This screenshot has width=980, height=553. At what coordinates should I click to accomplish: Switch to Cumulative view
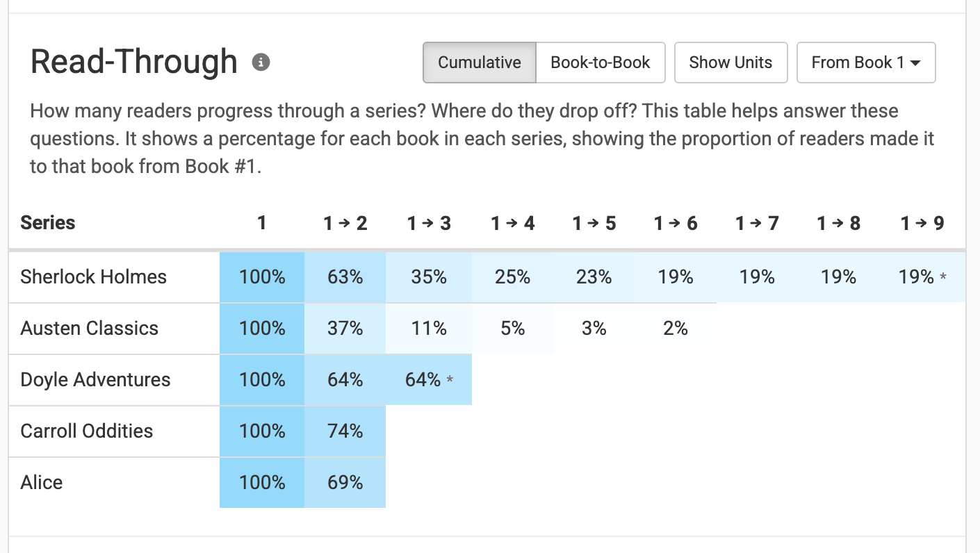pyautogui.click(x=479, y=63)
